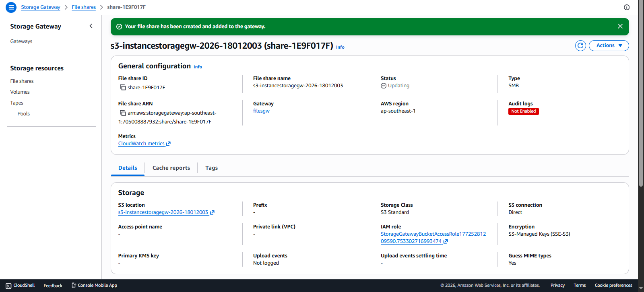
Task: Click the Storage Gateway sidebar heading
Action: point(36,27)
